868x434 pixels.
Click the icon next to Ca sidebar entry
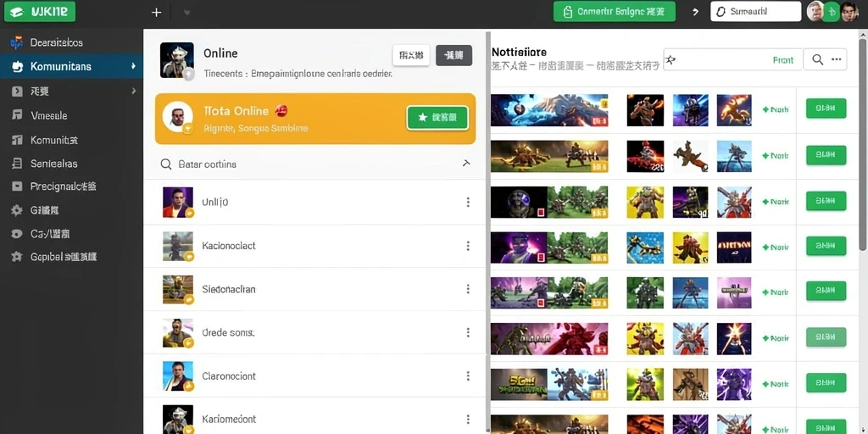click(17, 234)
